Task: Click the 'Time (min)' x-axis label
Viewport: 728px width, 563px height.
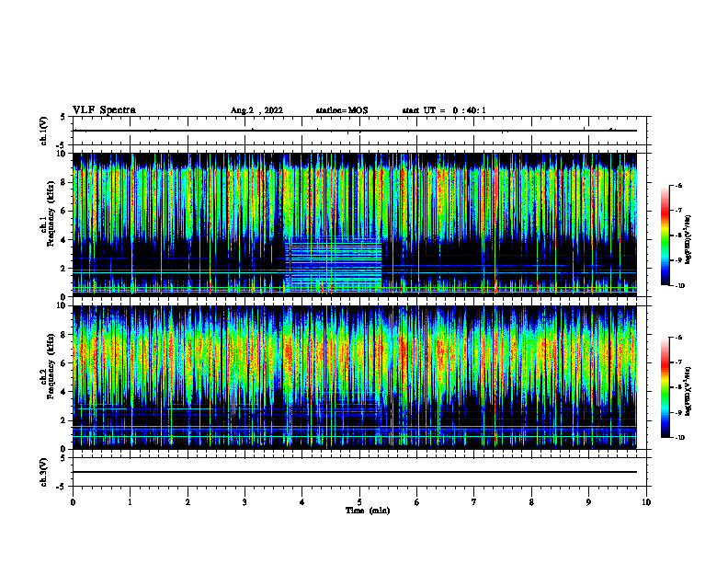Action: (368, 511)
